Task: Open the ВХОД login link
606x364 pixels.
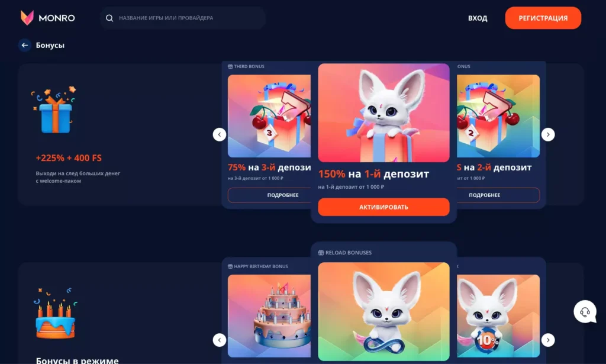Action: (478, 18)
